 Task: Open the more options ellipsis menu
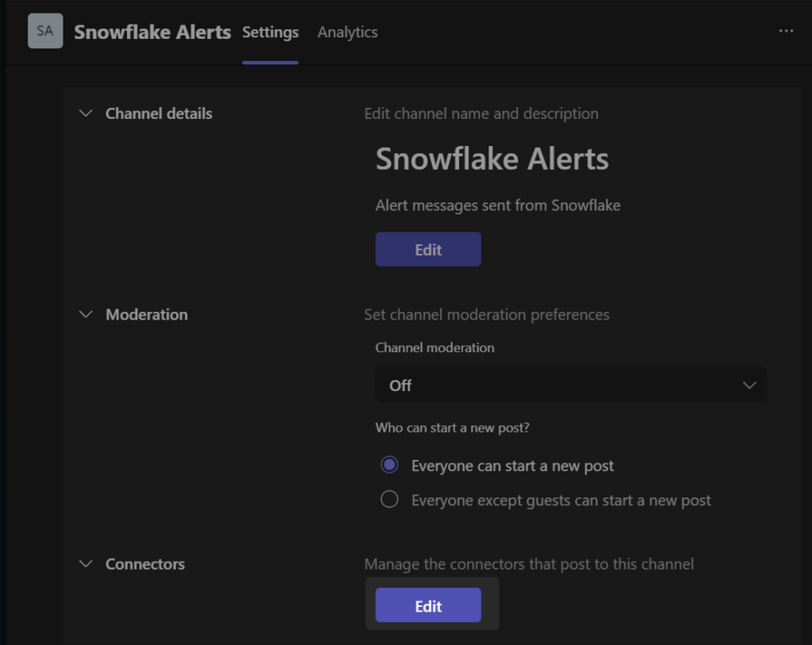pos(786,30)
